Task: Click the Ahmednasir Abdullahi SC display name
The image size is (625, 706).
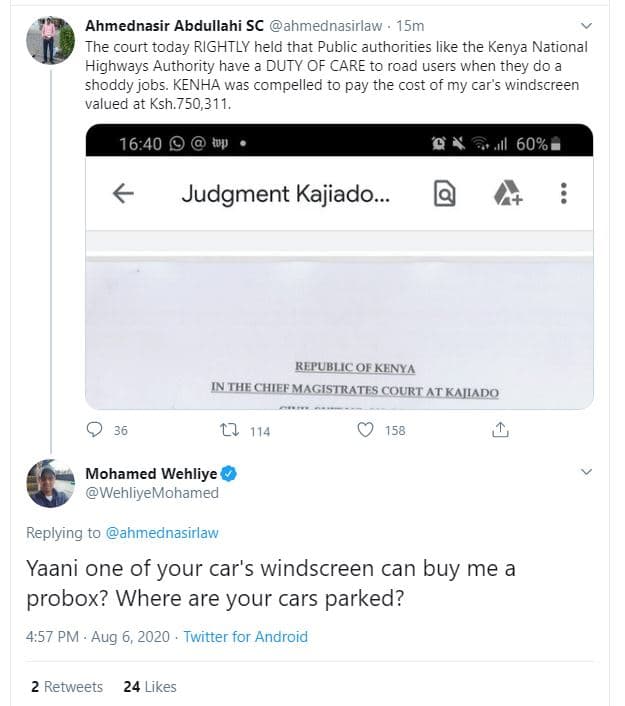Action: tap(175, 24)
